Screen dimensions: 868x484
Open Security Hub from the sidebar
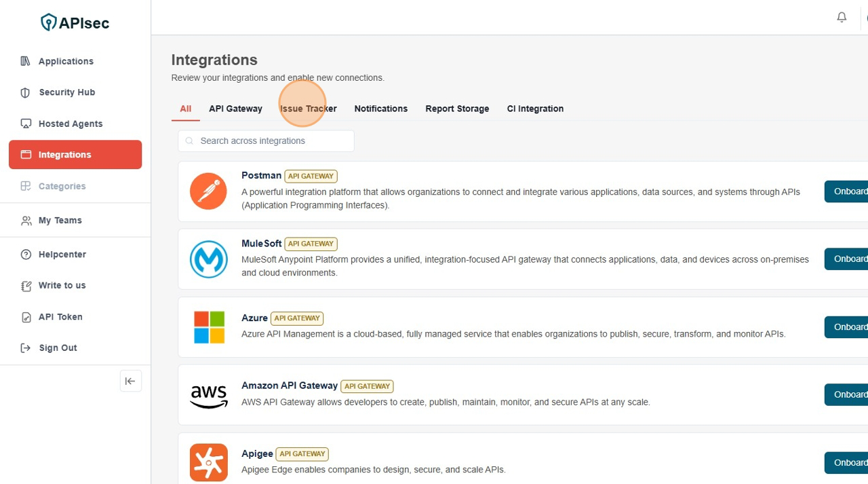click(66, 92)
